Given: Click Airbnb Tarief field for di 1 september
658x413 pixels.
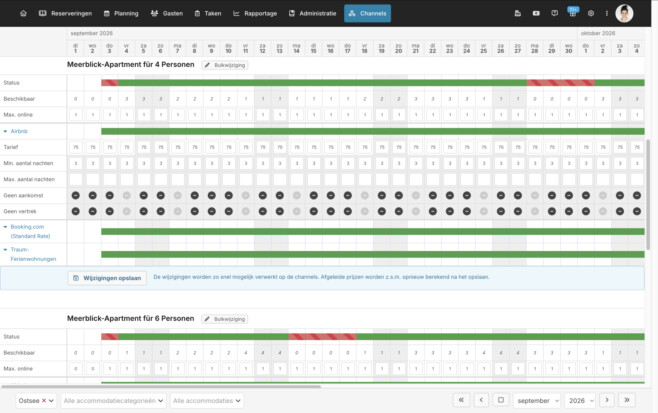Looking at the screenshot, I should coord(76,147).
